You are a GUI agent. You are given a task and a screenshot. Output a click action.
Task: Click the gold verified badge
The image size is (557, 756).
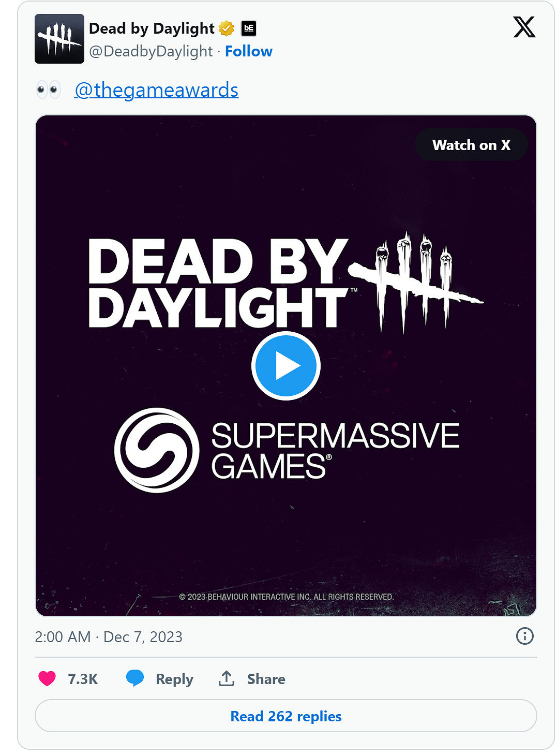(x=227, y=28)
